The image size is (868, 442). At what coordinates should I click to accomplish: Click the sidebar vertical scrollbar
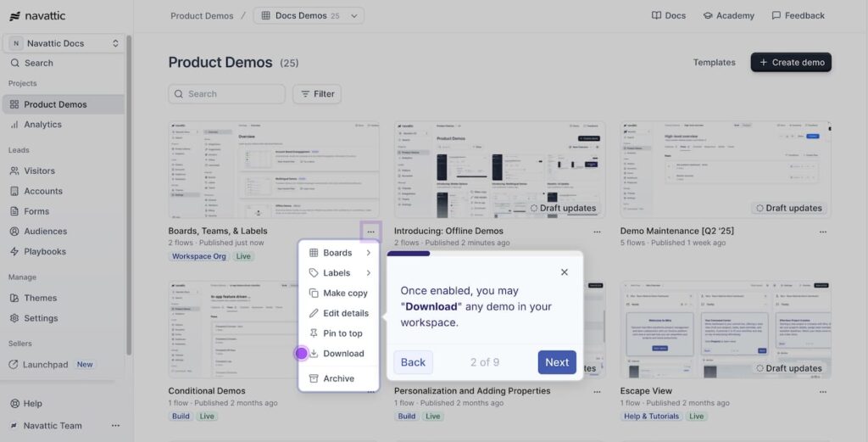129,195
